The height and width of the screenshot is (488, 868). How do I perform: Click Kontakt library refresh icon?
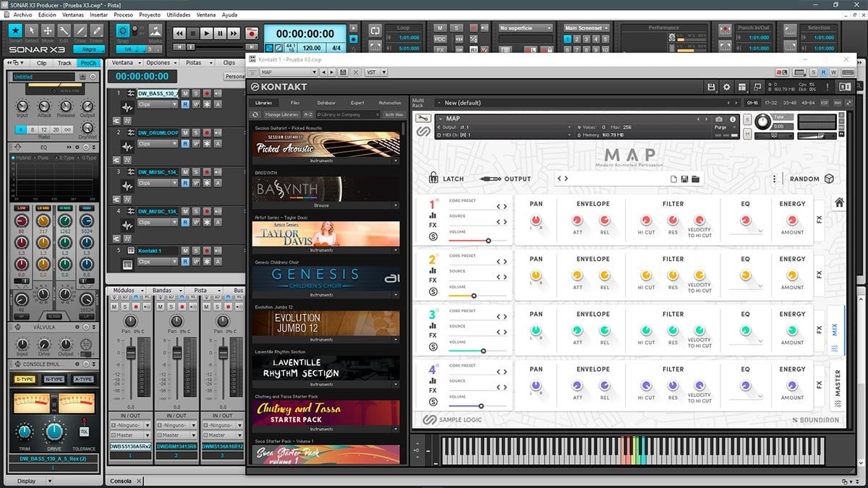[255, 114]
